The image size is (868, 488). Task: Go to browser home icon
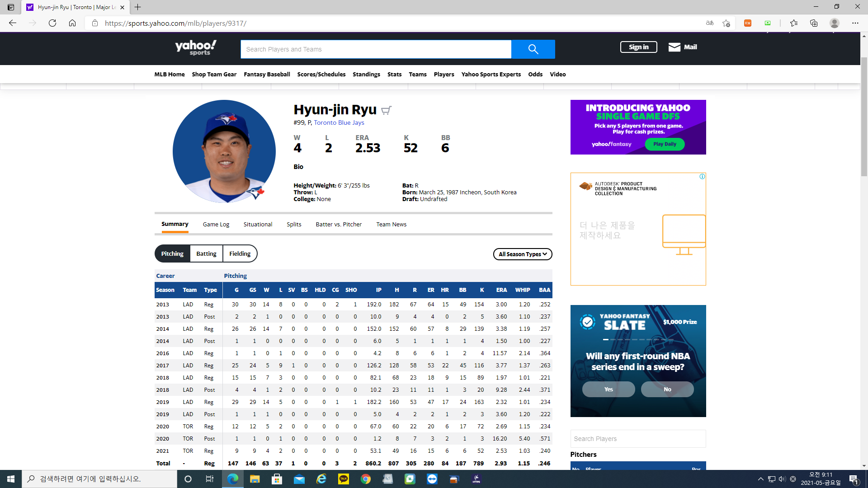pos(72,23)
